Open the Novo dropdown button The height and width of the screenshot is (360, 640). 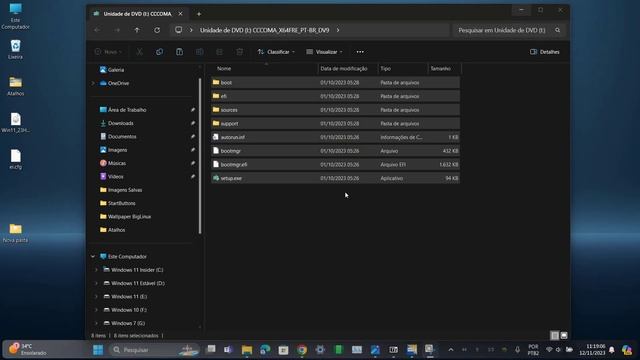108,52
